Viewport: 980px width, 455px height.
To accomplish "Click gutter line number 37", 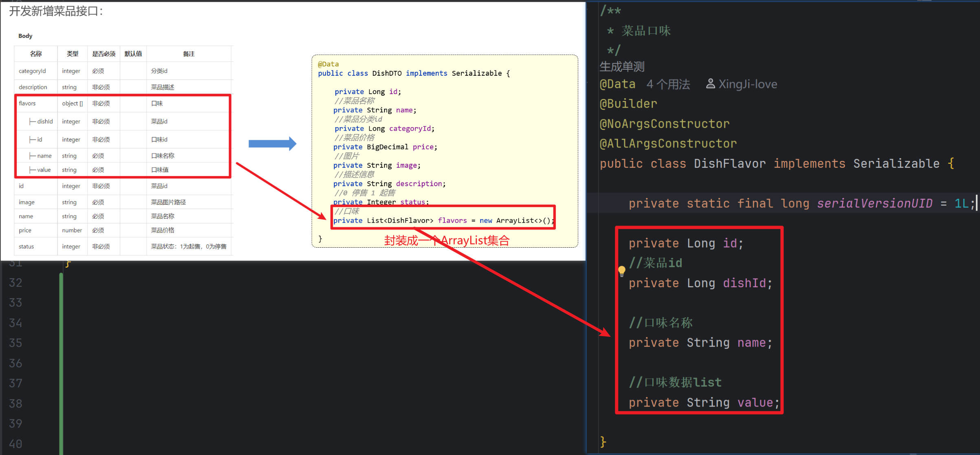I will [x=15, y=383].
